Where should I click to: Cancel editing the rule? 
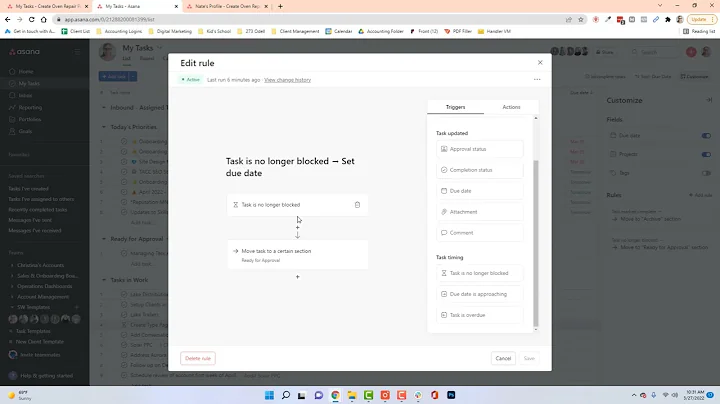(503, 358)
